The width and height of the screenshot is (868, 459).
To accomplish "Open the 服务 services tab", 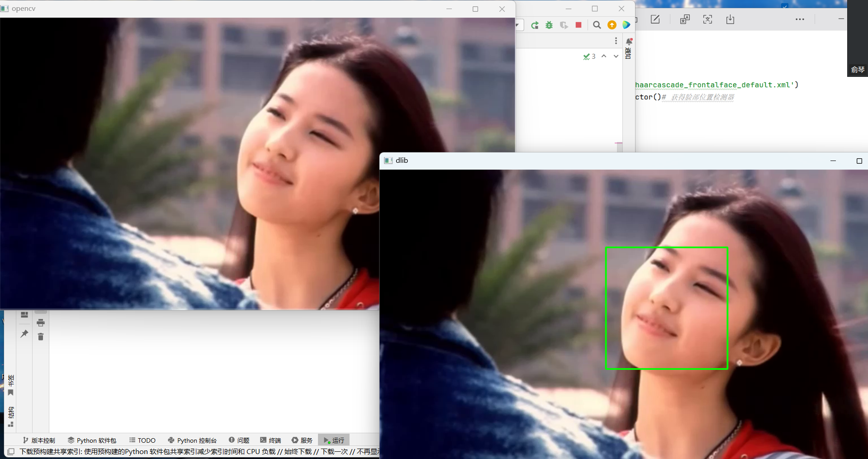I will [302, 440].
